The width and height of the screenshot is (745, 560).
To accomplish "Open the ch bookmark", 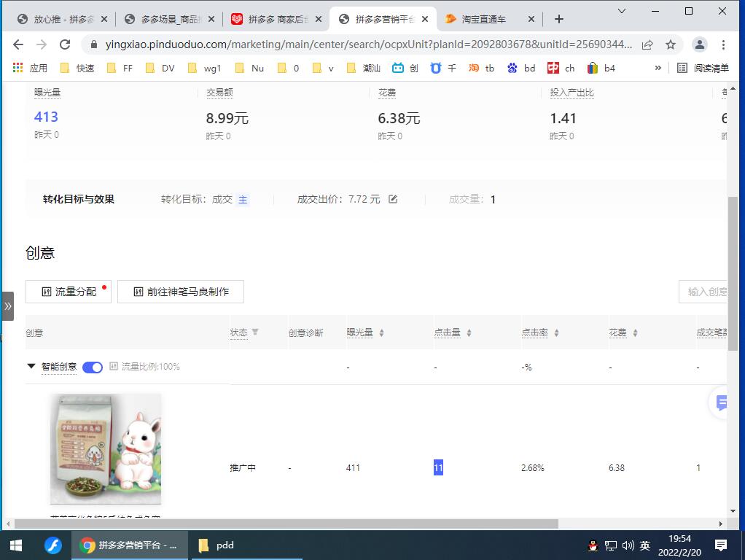I will (x=561, y=68).
